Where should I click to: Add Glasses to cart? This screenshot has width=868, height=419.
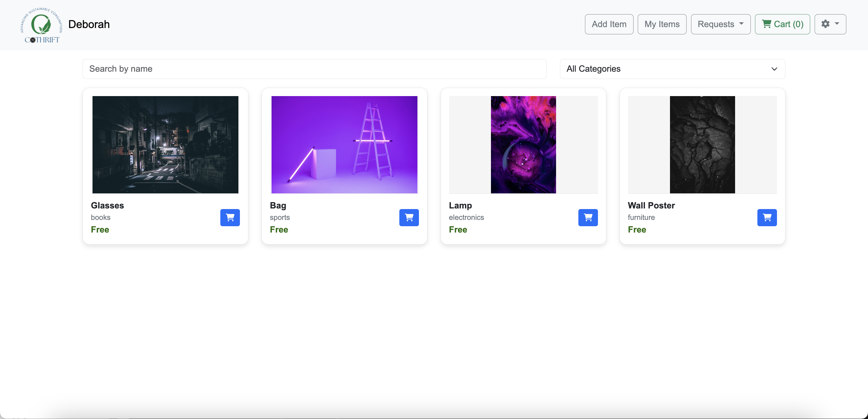[230, 217]
